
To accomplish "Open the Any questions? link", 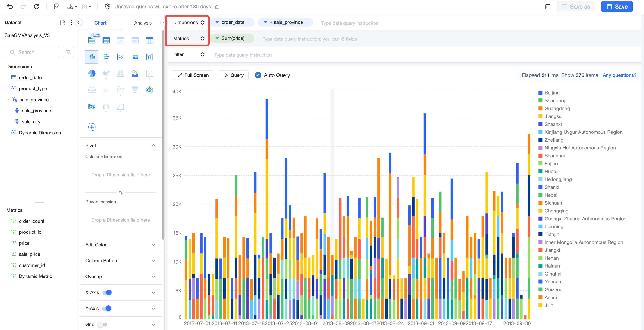I will (x=619, y=75).
